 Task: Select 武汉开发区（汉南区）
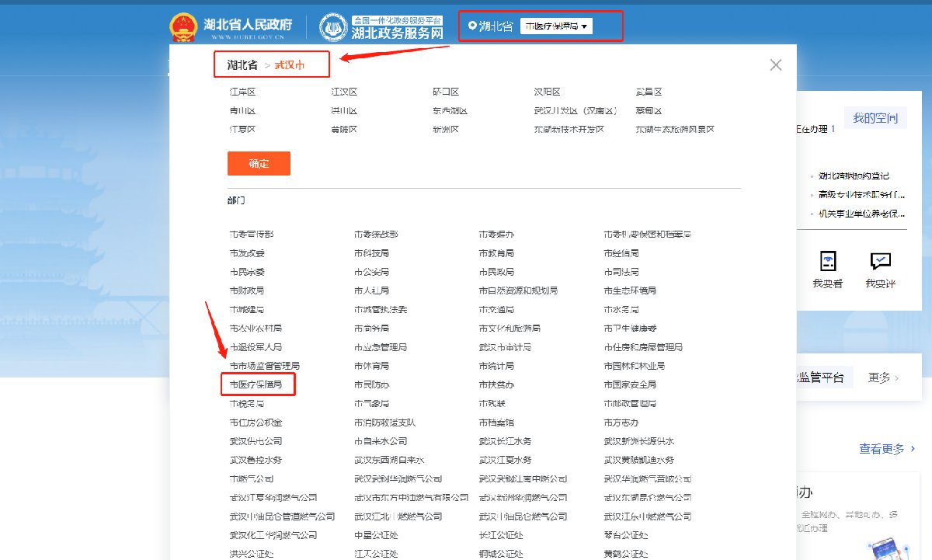tap(578, 111)
